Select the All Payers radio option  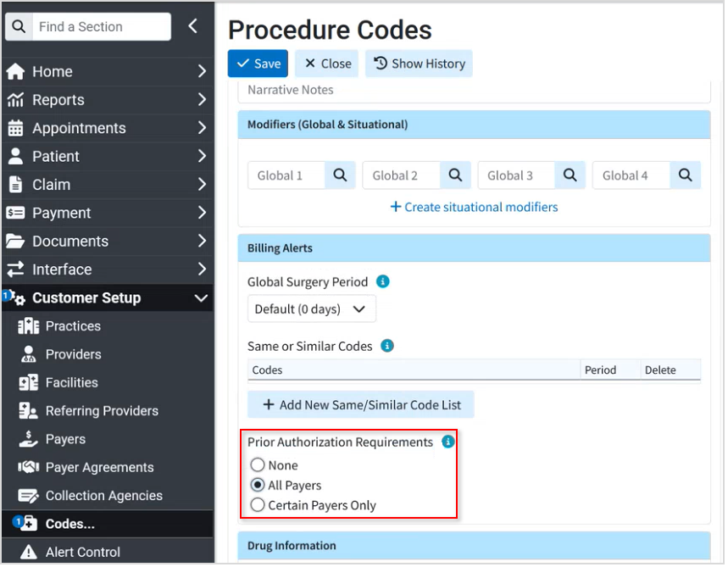click(258, 486)
